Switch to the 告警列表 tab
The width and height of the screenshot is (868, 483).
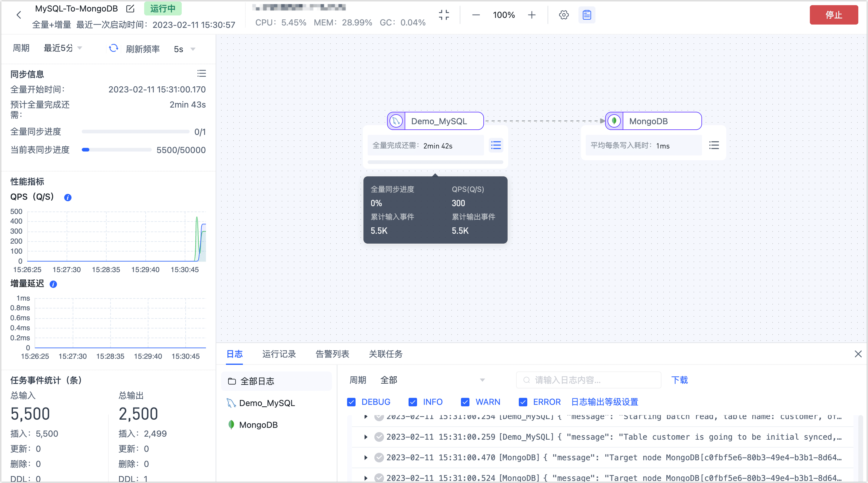(x=332, y=354)
